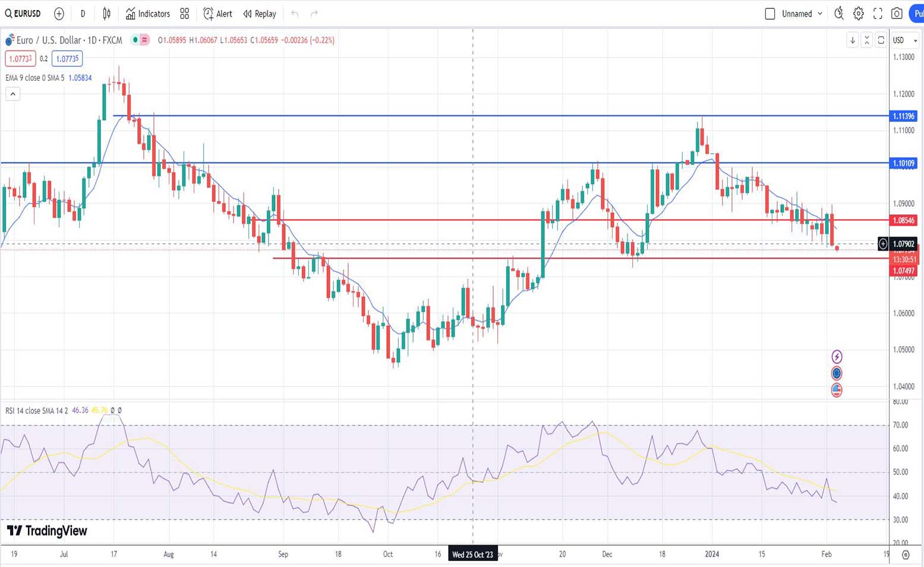Take a chart snapshot with camera icon
The image size is (924, 567).
click(897, 14)
